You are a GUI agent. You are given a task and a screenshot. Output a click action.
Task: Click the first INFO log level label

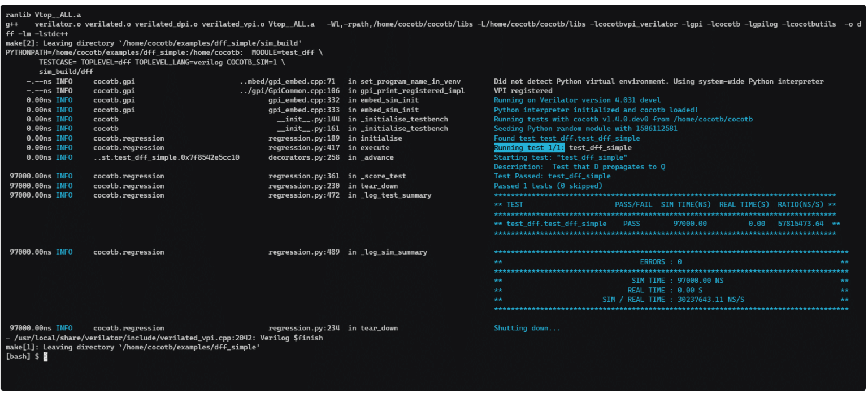(x=64, y=81)
